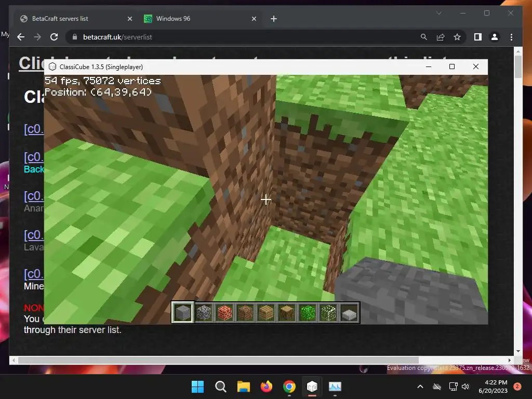This screenshot has width=532, height=399.
Task: Go back in Chrome browser
Action: click(x=21, y=37)
